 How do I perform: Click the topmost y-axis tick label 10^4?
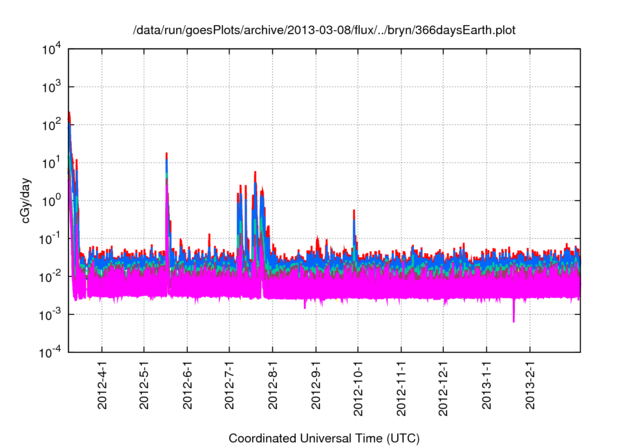point(51,49)
